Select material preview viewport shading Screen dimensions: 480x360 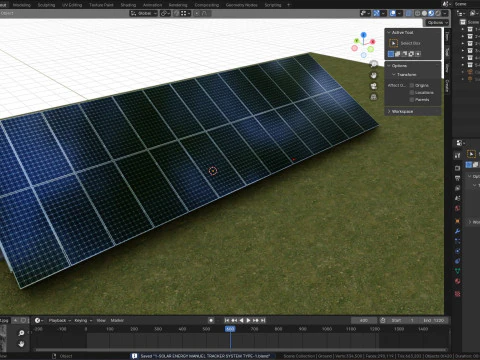click(x=431, y=13)
